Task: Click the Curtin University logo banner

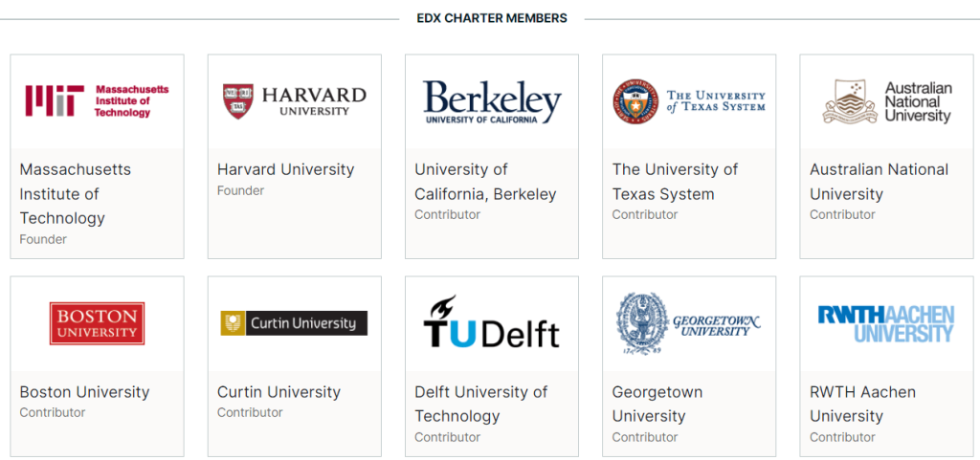Action: point(295,323)
